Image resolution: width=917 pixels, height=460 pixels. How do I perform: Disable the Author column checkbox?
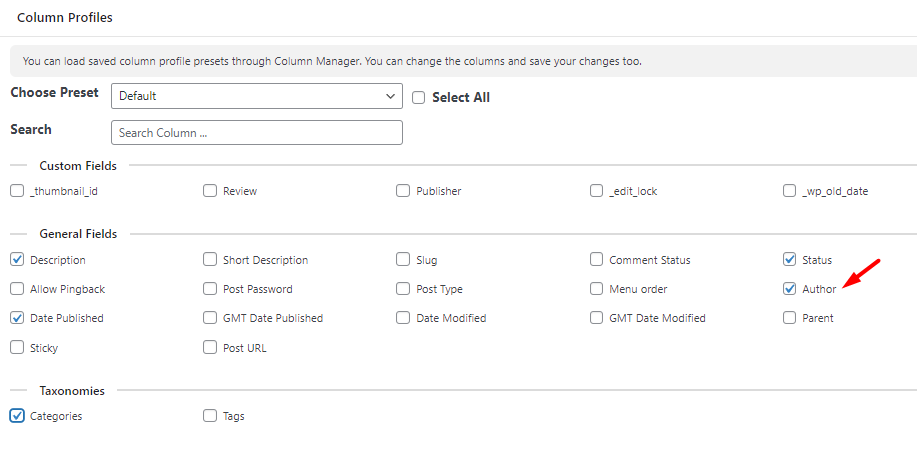[790, 289]
